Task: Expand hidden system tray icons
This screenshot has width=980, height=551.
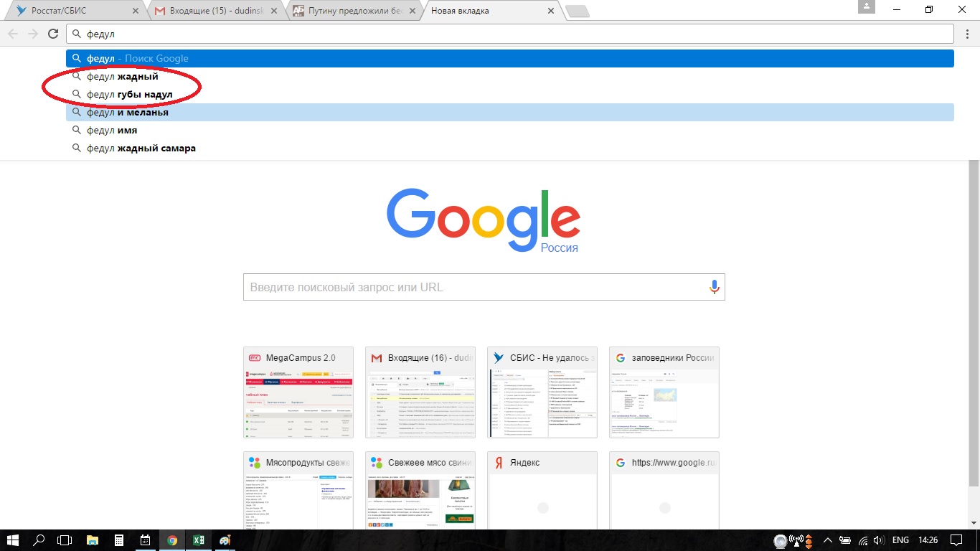Action: pyautogui.click(x=827, y=540)
